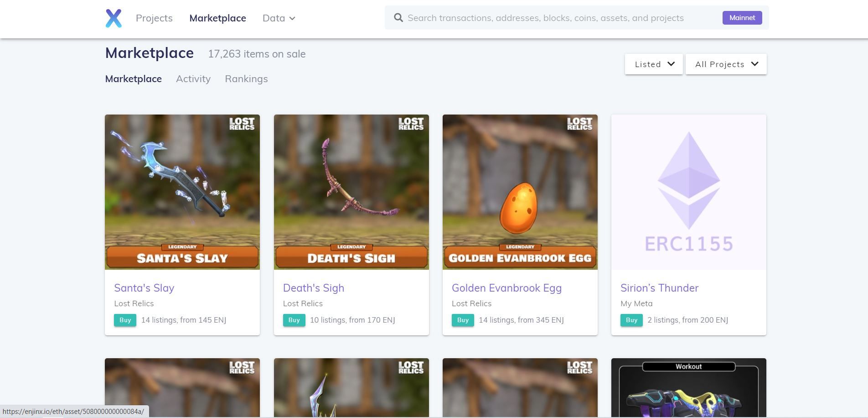Click the Sirion's Thunder title link

click(659, 288)
